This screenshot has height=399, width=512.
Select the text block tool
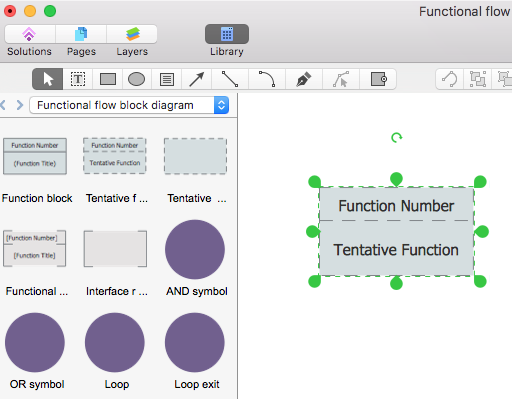click(x=167, y=79)
